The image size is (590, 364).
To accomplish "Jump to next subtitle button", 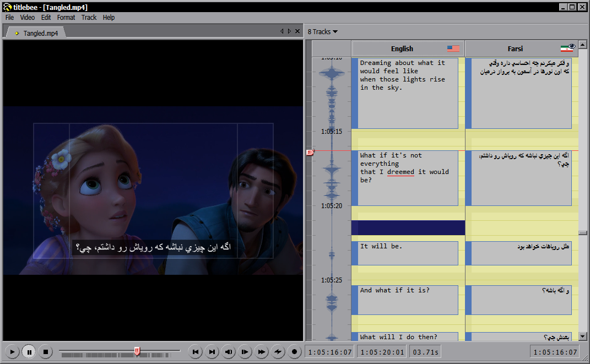I will pyautogui.click(x=212, y=352).
